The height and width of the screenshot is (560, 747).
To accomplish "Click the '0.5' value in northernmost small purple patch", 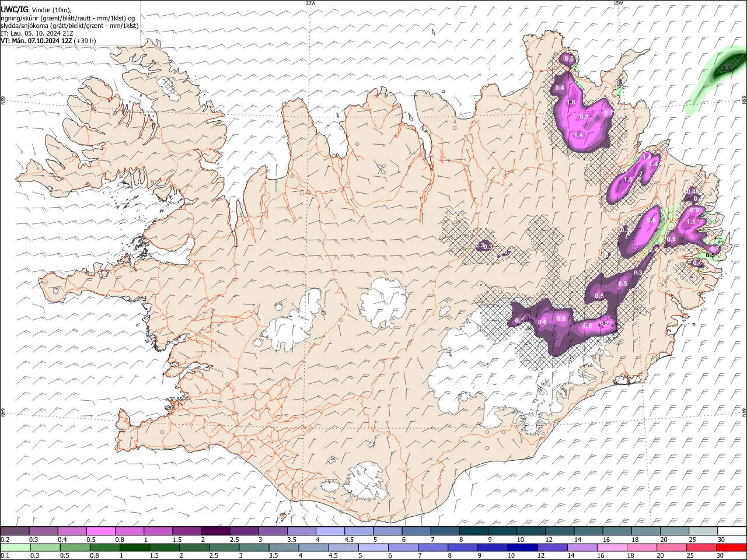I will 569,59.
